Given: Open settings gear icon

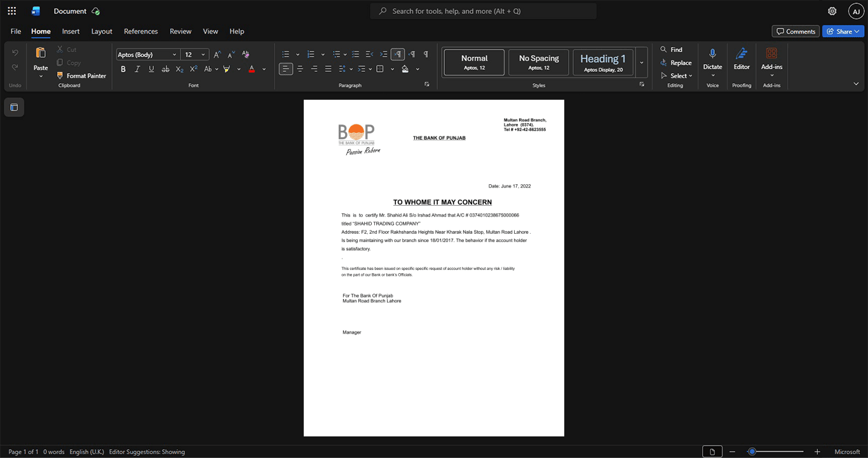Looking at the screenshot, I should 832,11.
